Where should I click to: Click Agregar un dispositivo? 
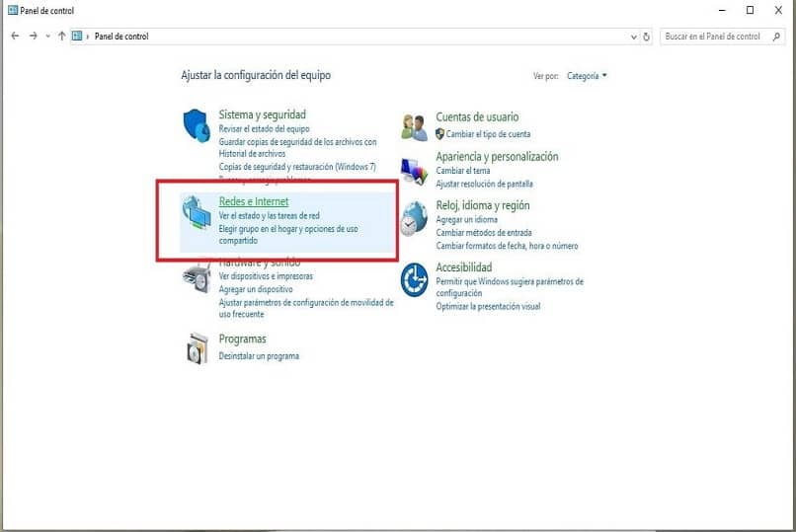coord(256,289)
